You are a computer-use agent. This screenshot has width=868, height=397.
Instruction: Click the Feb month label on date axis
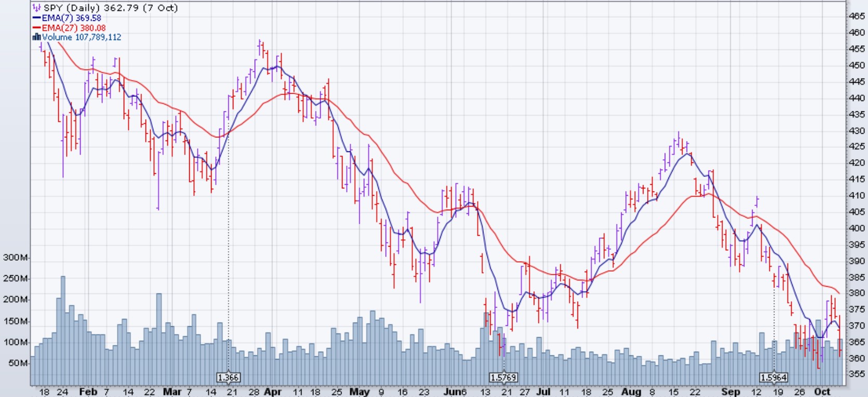click(88, 392)
